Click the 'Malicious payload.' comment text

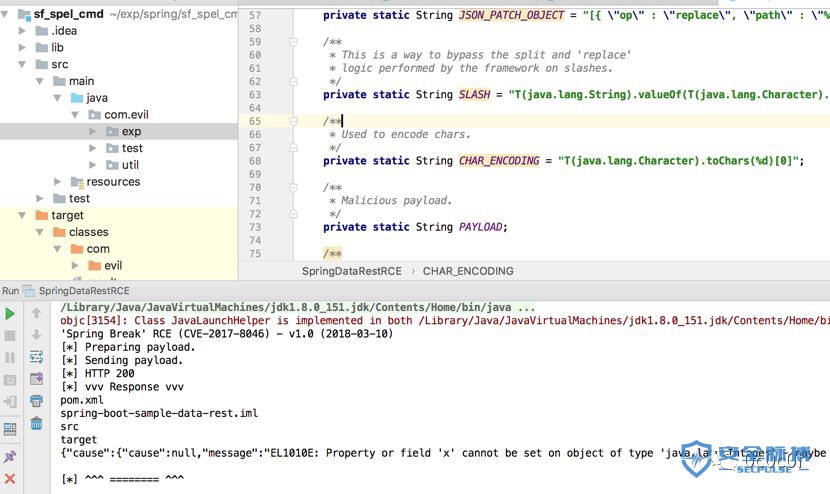pyautogui.click(x=396, y=201)
